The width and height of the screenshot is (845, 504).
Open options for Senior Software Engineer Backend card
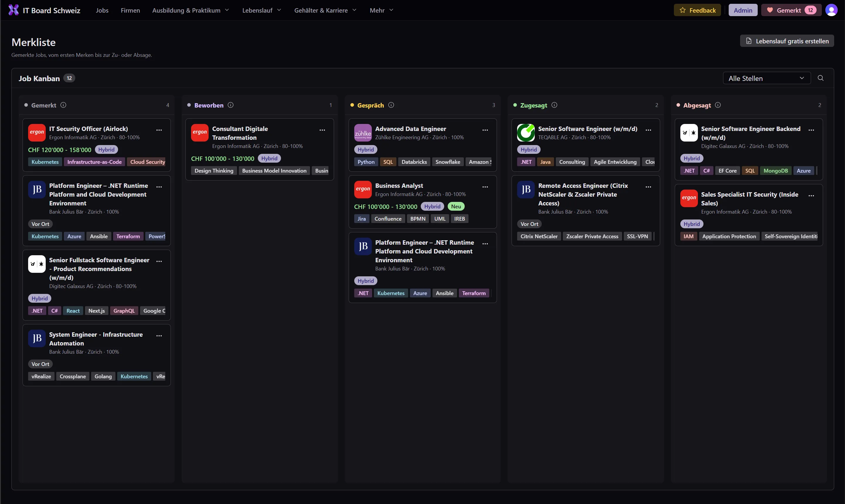pyautogui.click(x=811, y=130)
